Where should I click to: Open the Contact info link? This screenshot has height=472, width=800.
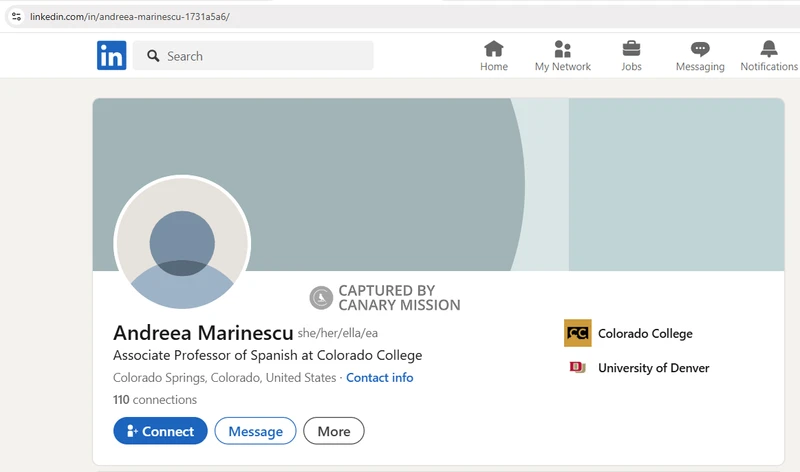pyautogui.click(x=380, y=378)
